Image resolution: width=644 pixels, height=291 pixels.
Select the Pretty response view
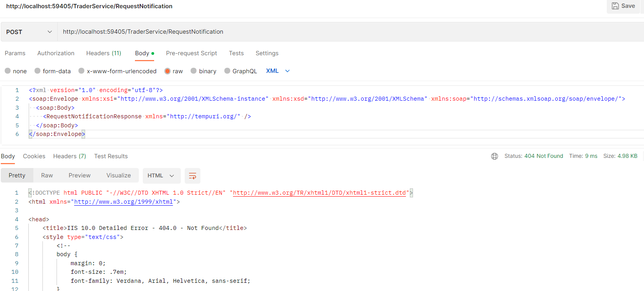[x=17, y=175]
